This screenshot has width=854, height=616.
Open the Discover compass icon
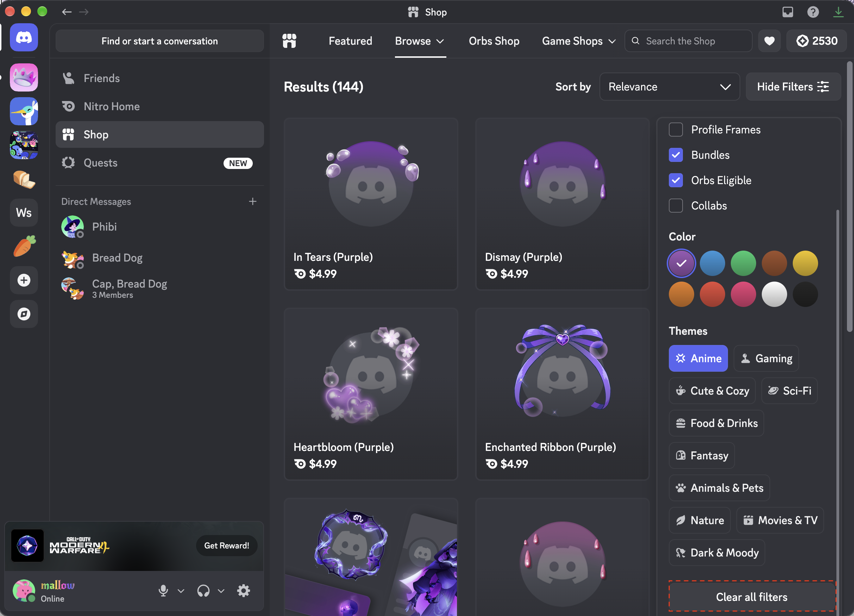point(24,314)
